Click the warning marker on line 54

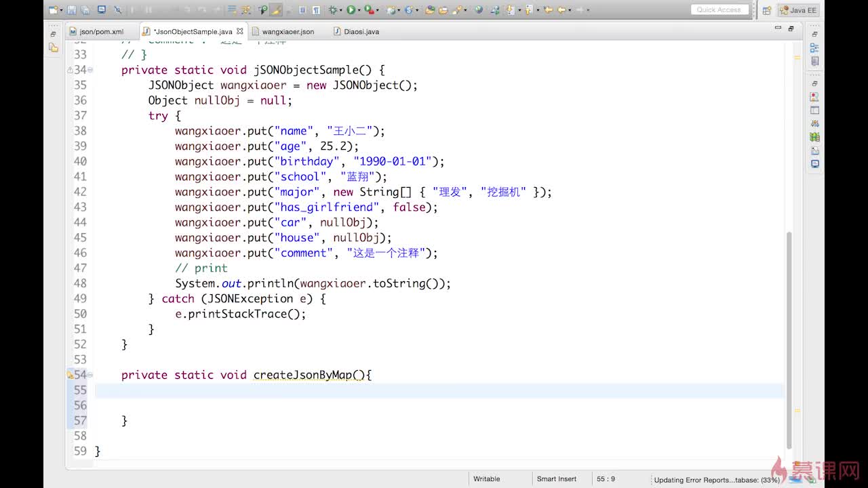(x=70, y=375)
